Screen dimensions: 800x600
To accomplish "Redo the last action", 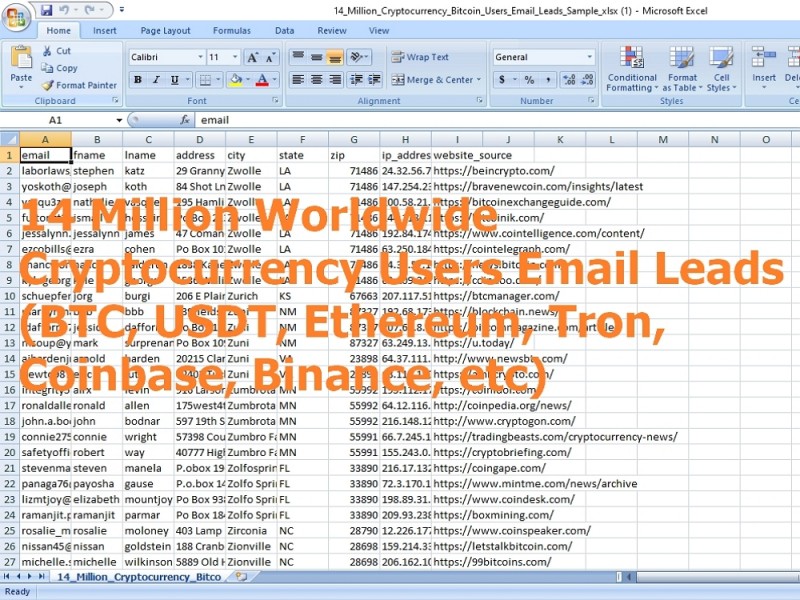I will (x=90, y=10).
